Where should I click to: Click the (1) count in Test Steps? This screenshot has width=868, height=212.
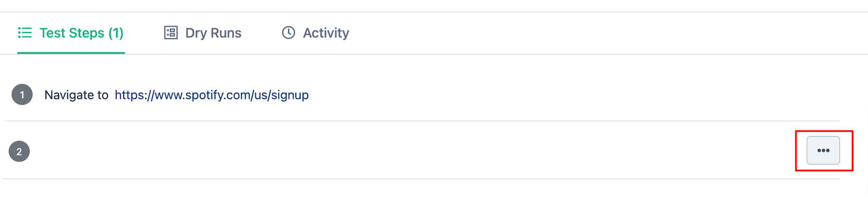pyautogui.click(x=116, y=33)
